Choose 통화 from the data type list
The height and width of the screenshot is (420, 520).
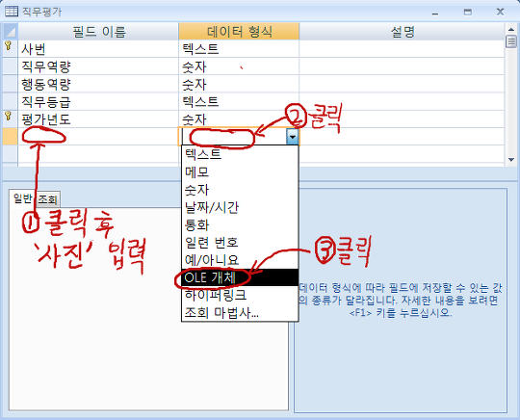point(240,224)
